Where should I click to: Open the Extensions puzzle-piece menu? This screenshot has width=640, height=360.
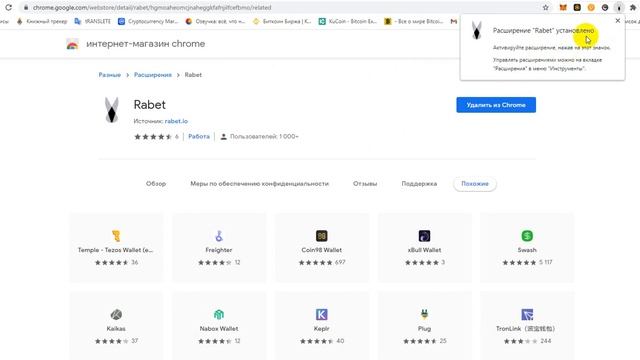point(633,7)
